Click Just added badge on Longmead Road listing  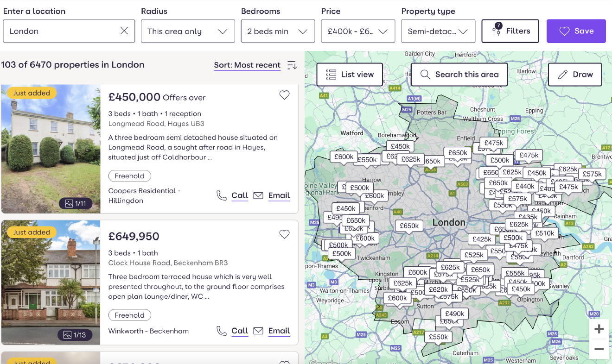[32, 93]
